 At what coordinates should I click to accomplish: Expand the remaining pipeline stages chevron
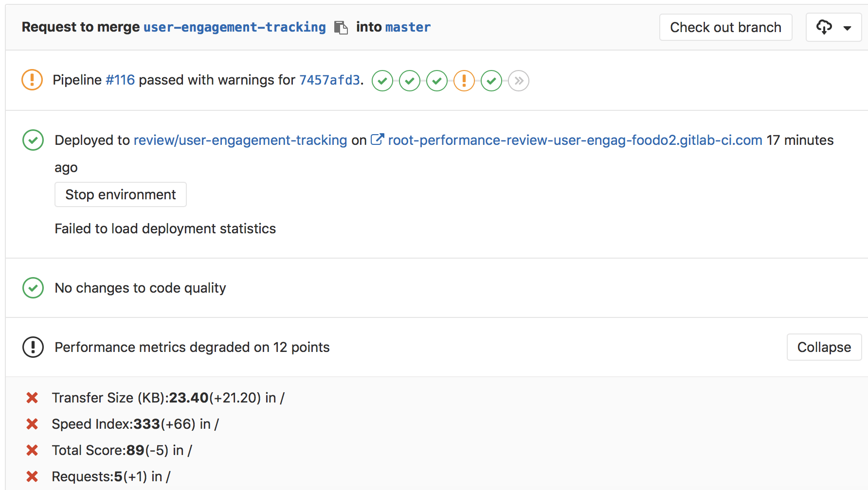[x=519, y=80]
